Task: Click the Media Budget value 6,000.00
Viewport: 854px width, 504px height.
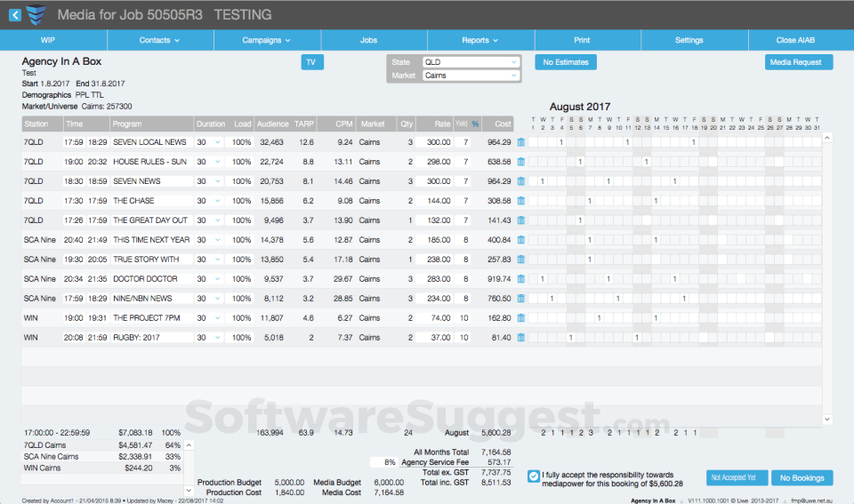Action: [x=389, y=483]
